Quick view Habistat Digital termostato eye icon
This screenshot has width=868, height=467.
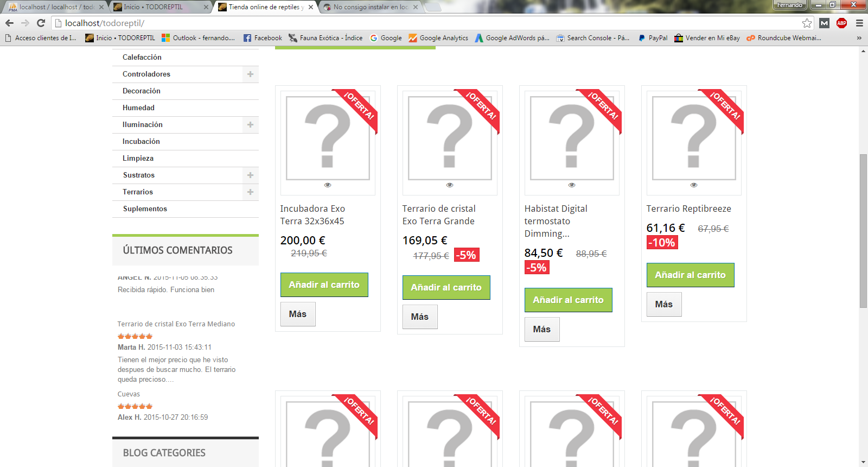click(x=572, y=185)
